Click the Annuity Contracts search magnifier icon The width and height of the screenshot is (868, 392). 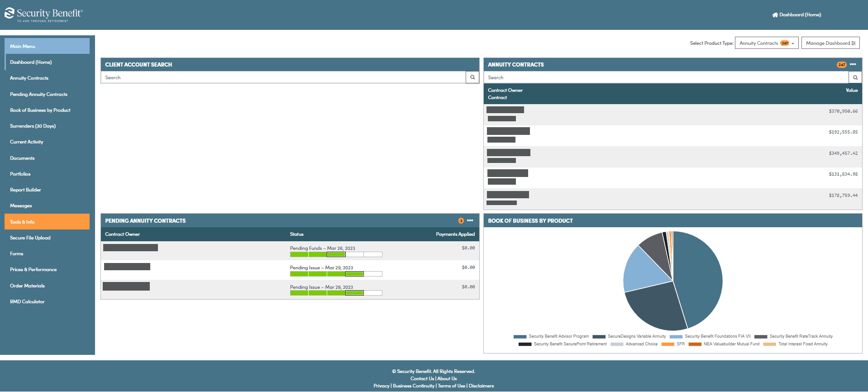tap(855, 77)
